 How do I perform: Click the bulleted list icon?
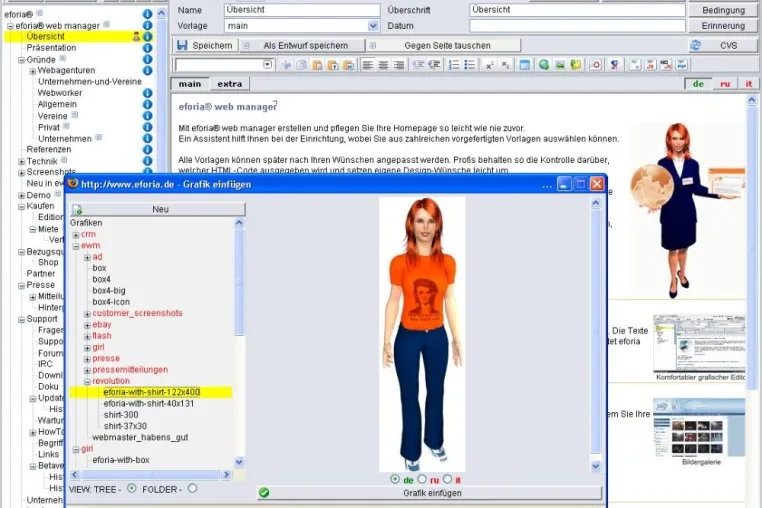469,65
